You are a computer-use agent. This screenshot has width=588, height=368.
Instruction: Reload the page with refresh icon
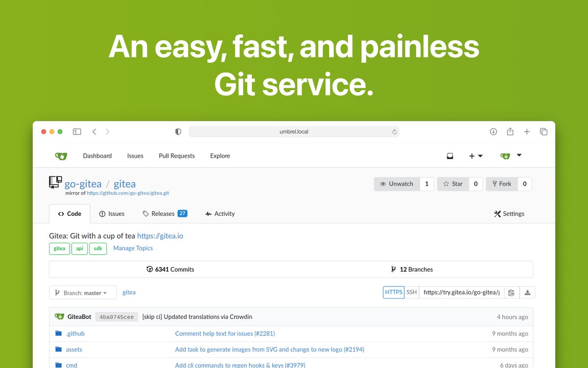394,131
